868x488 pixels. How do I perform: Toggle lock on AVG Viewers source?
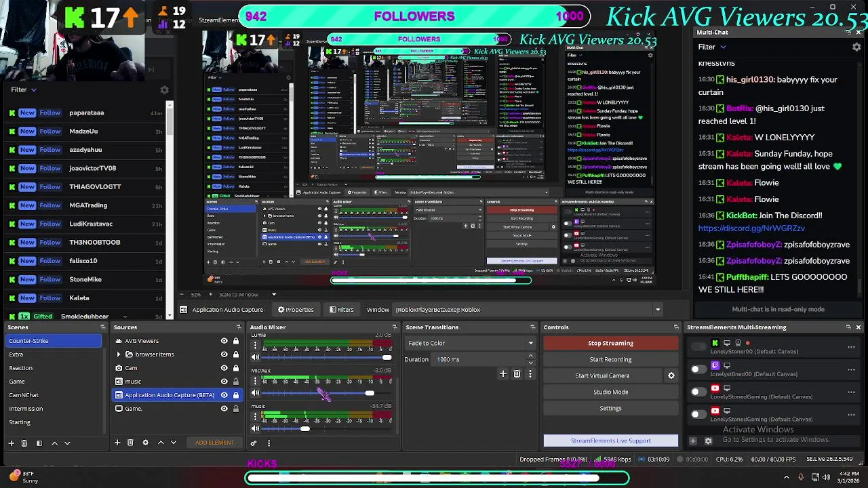coord(236,341)
